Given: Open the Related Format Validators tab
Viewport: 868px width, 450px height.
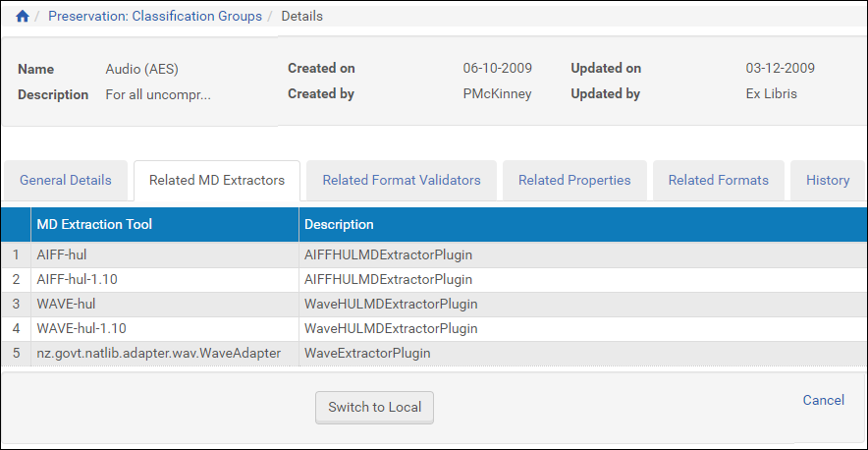Looking at the screenshot, I should (402, 181).
